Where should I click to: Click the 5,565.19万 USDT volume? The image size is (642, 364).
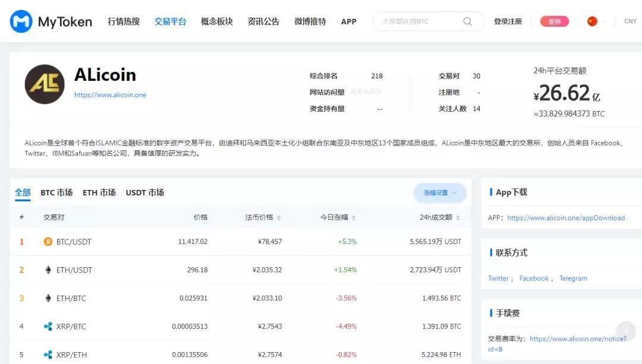click(435, 242)
